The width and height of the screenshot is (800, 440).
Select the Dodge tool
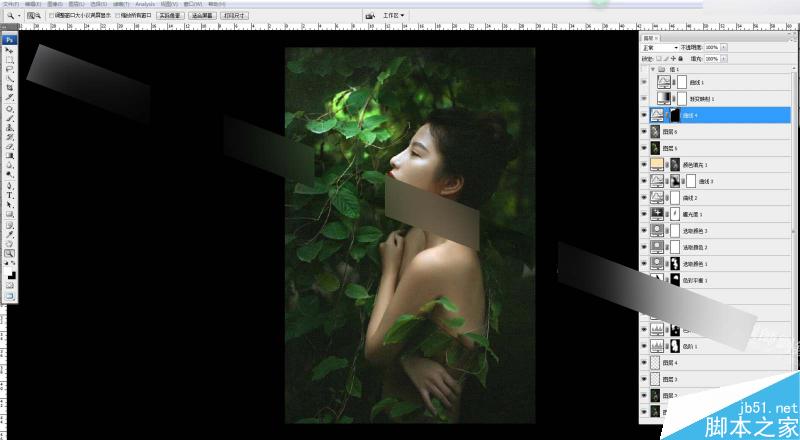coord(9,175)
